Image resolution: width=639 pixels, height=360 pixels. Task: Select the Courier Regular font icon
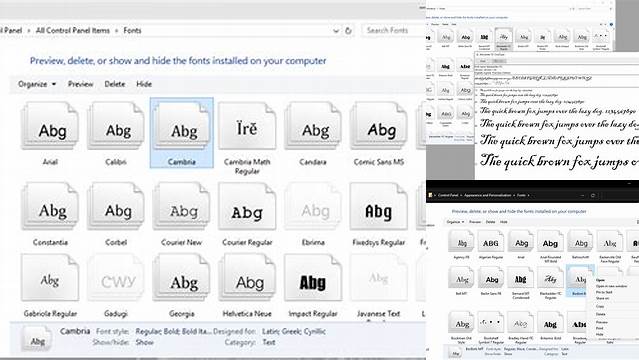[247, 206]
